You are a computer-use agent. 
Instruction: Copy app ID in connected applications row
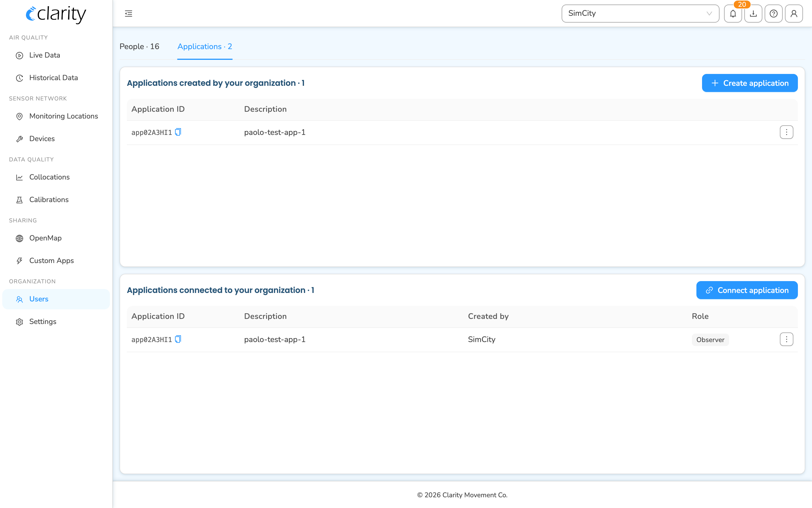(x=178, y=339)
